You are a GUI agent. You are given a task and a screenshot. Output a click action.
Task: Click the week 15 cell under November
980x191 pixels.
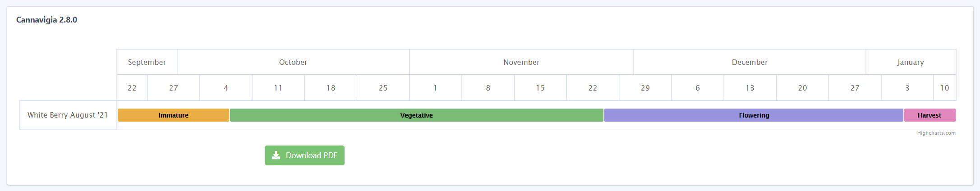[540, 88]
